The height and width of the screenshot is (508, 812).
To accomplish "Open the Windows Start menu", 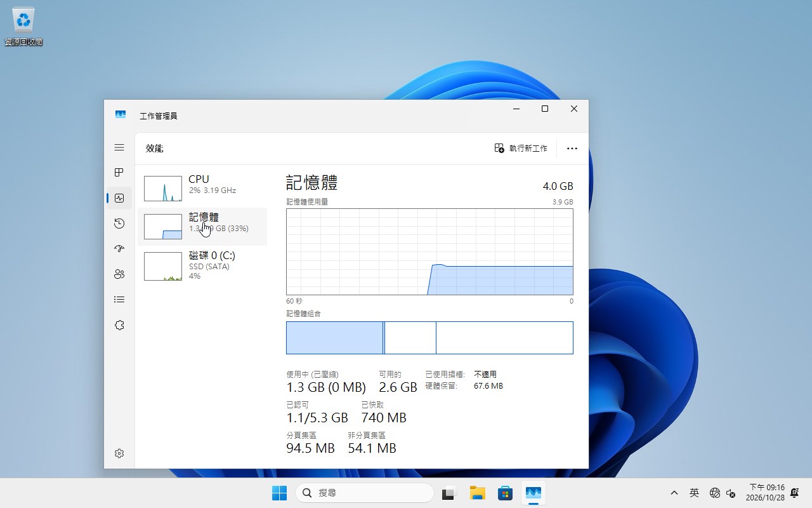I will (279, 493).
